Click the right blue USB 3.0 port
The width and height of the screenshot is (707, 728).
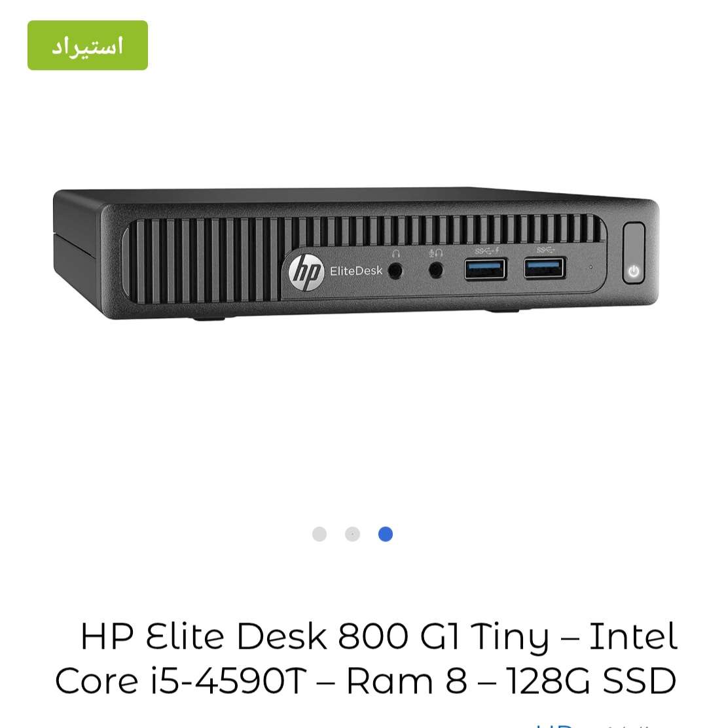coord(545,268)
